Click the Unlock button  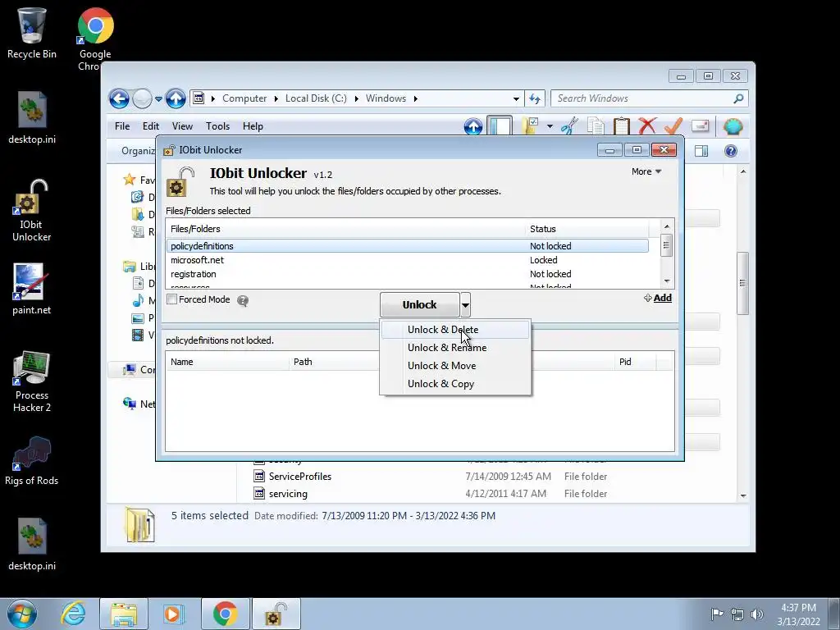419,305
